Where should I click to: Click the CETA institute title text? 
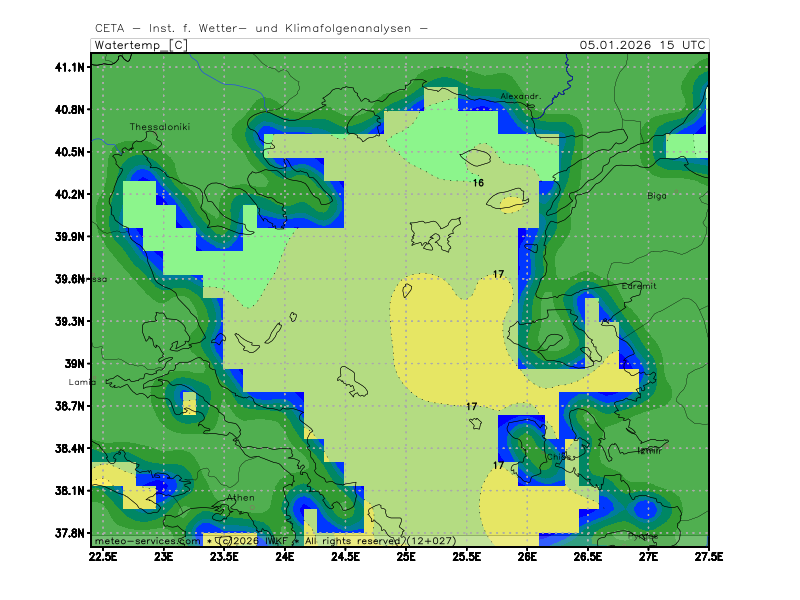[x=261, y=28]
